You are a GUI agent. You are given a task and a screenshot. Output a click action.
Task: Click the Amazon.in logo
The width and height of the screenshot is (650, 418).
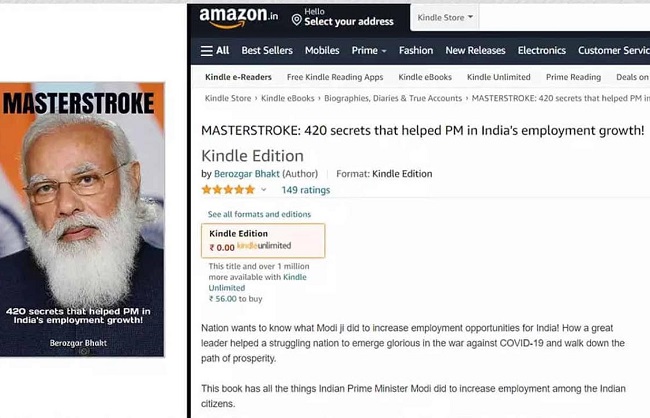[x=239, y=17]
